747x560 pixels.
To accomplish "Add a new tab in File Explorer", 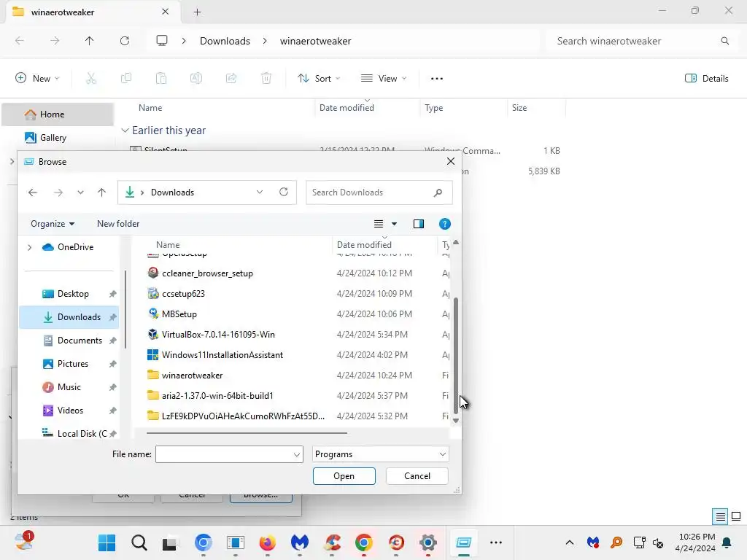I will (197, 12).
